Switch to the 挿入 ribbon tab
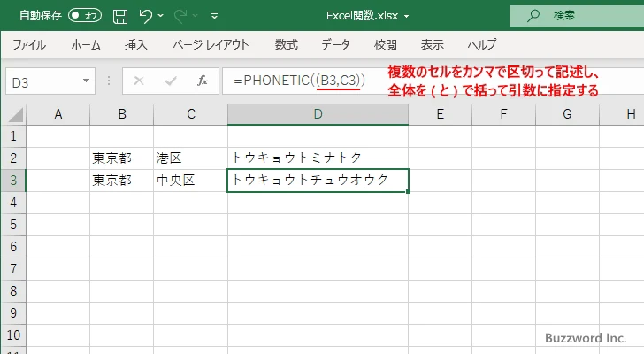 coord(135,44)
